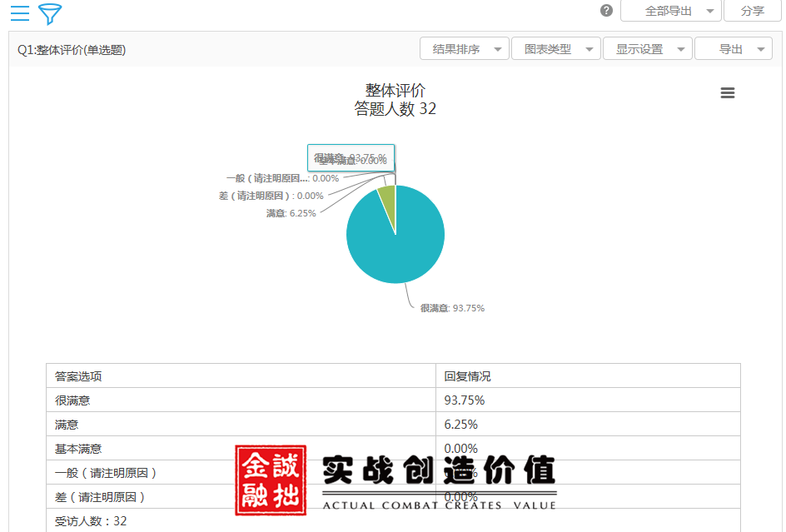Screen dimensions: 786x532
Task: Click the 整体评价 chart title
Action: pyautogui.click(x=395, y=90)
